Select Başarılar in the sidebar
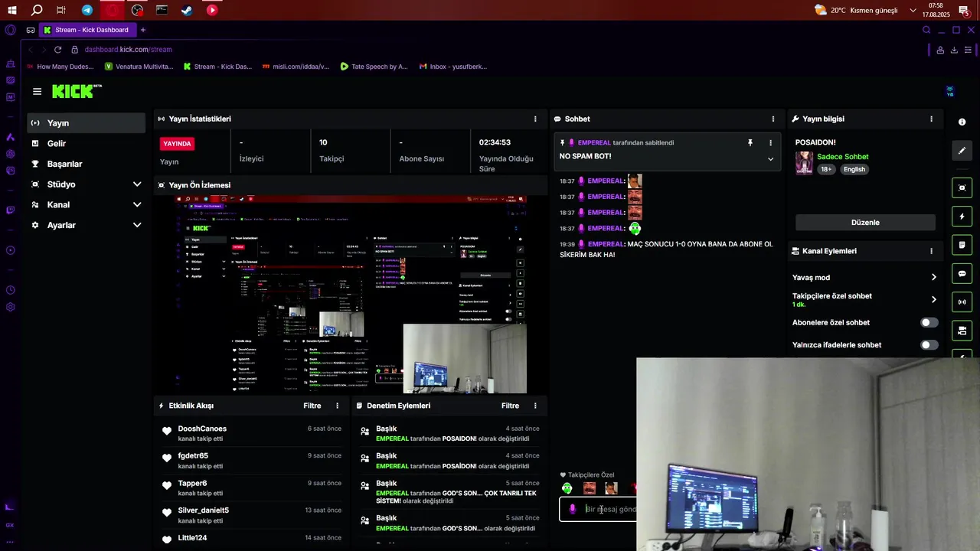This screenshot has height=551, width=980. [x=86, y=164]
